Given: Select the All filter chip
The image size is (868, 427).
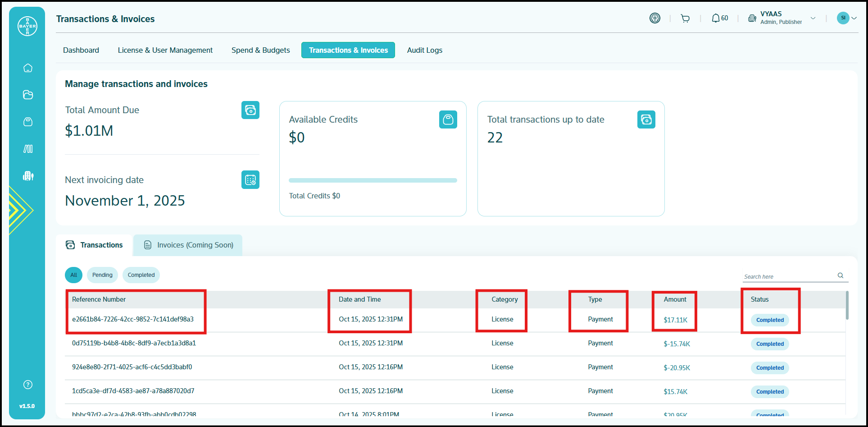Looking at the screenshot, I should pyautogui.click(x=74, y=275).
